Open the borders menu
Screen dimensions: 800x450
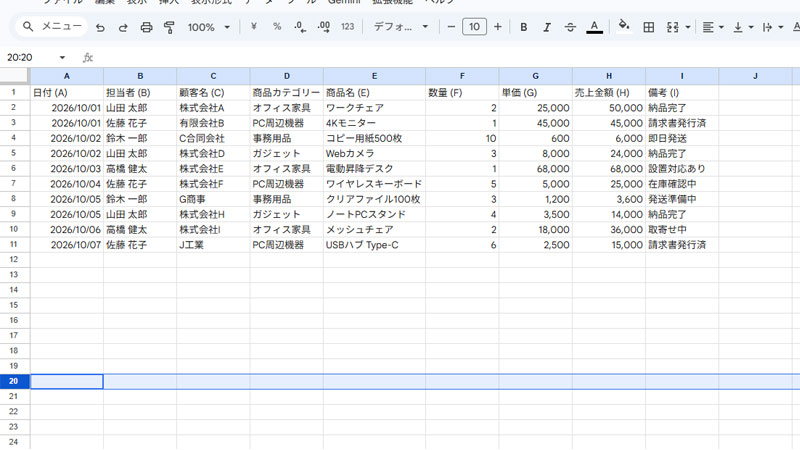tap(648, 27)
